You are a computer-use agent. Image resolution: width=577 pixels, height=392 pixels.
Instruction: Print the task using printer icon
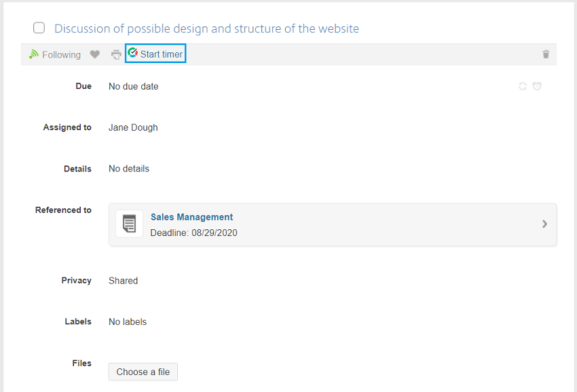point(116,55)
